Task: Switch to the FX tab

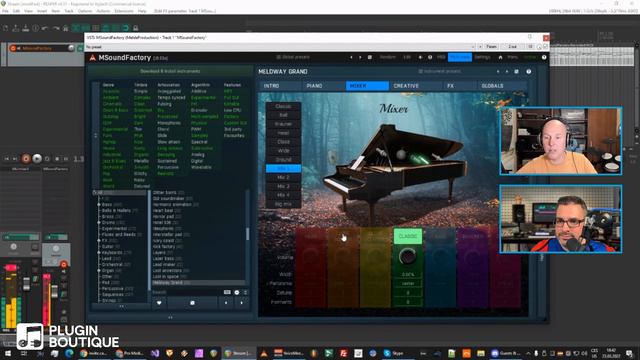Action: [459, 86]
